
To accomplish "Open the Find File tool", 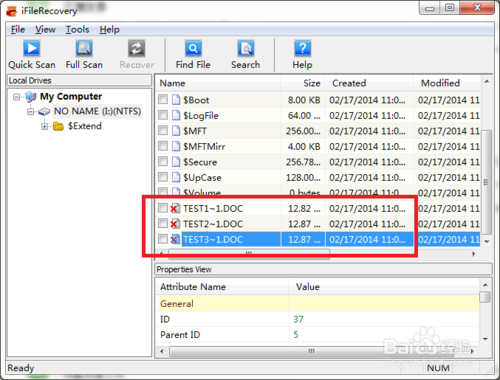I will 193,55.
